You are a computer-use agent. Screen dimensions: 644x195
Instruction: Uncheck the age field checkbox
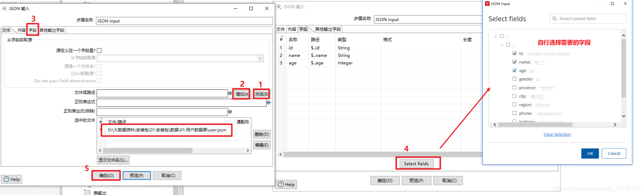[x=514, y=70]
